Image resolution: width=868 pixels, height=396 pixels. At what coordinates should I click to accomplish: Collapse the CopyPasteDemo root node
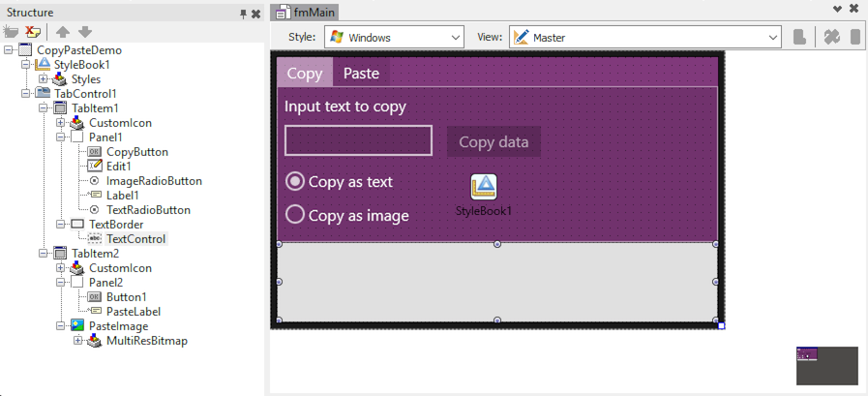coord(8,49)
